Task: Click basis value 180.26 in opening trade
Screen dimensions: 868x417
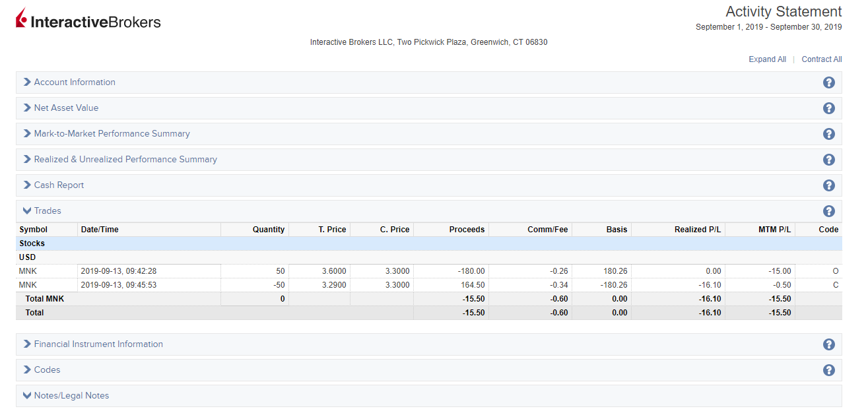Action: tap(615, 271)
